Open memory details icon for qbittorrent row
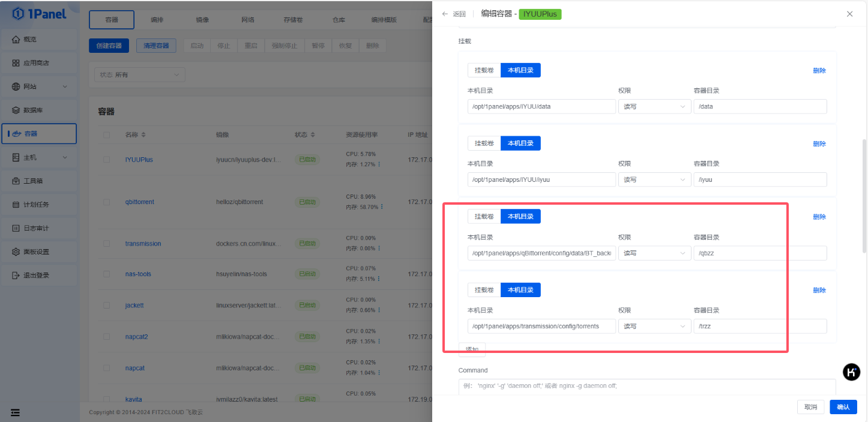 [382, 207]
